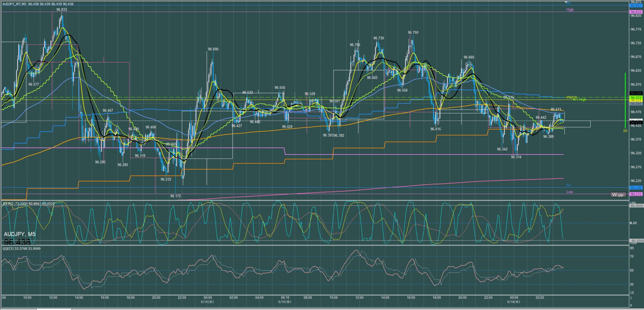Click the 96.471 price label
The height and width of the screenshot is (310, 644).
tap(556, 110)
